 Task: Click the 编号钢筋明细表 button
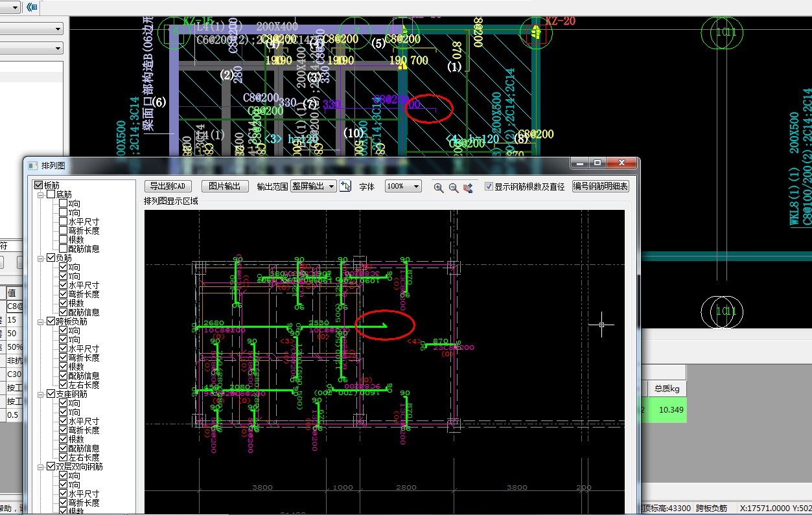tap(601, 187)
